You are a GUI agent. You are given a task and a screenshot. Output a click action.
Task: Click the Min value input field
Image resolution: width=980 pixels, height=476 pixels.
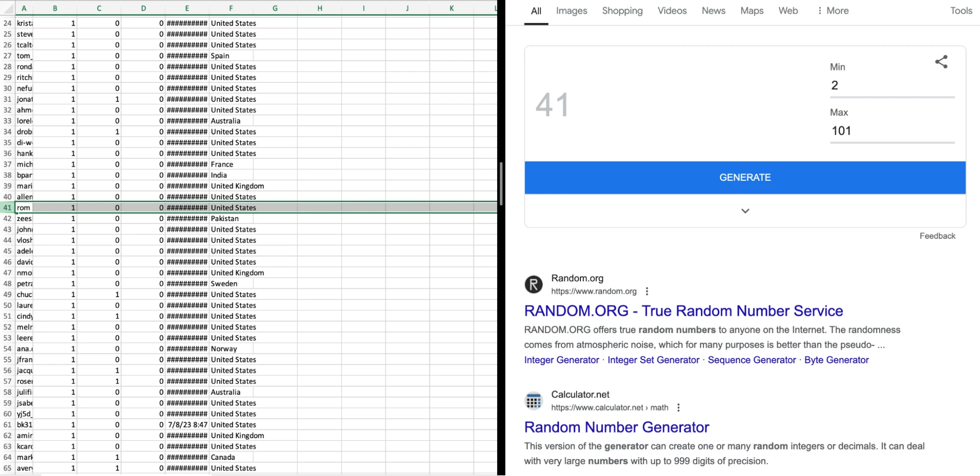[x=891, y=86]
